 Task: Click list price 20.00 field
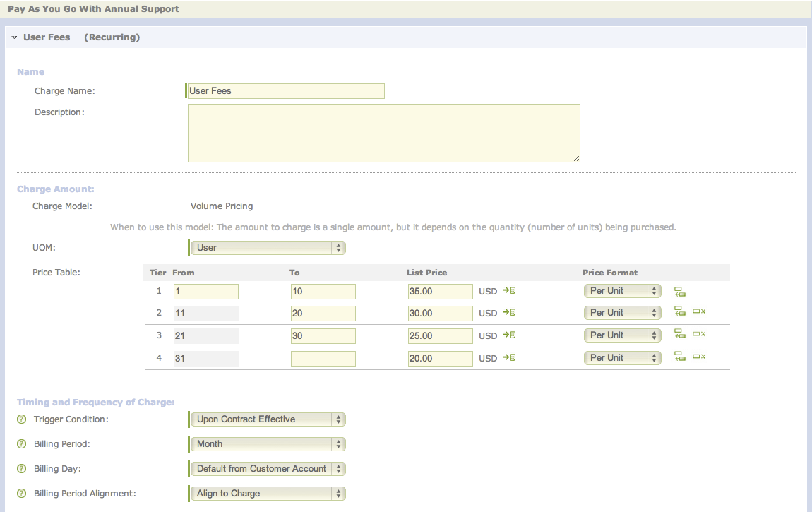[440, 359]
